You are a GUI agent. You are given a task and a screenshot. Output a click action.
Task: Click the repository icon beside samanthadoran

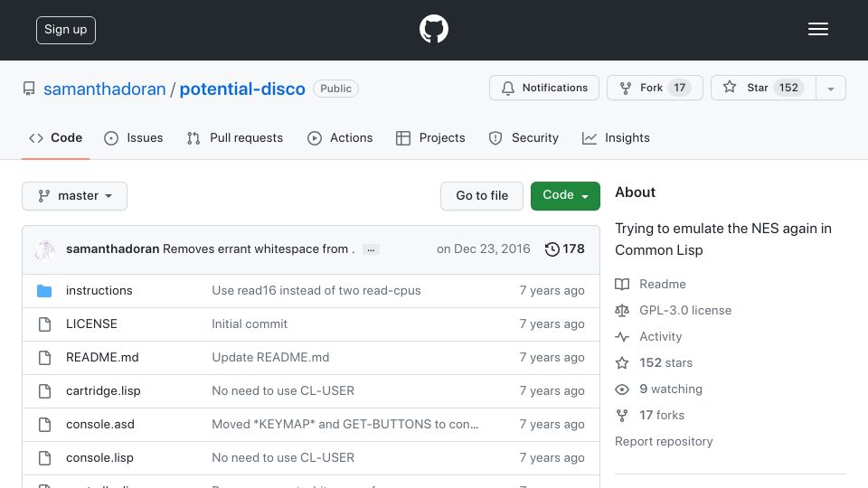[29, 89]
